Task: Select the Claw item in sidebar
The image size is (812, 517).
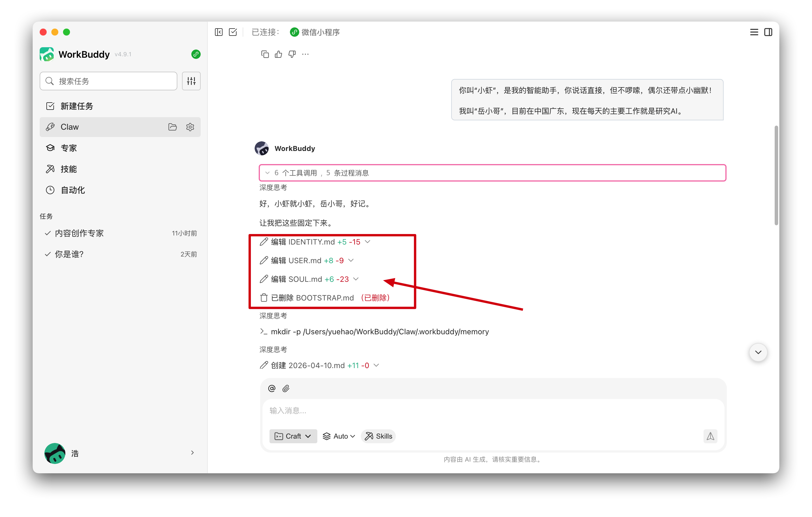Action: [x=120, y=127]
